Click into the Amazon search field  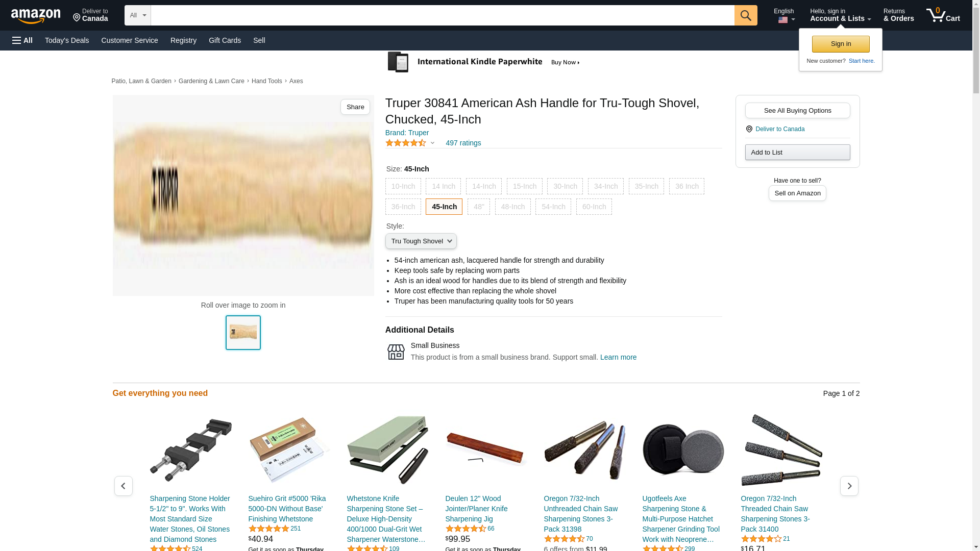coord(443,15)
